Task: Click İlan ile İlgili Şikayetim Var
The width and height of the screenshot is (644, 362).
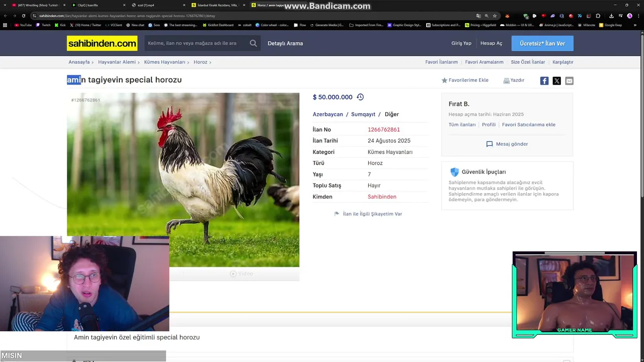Action: click(372, 214)
